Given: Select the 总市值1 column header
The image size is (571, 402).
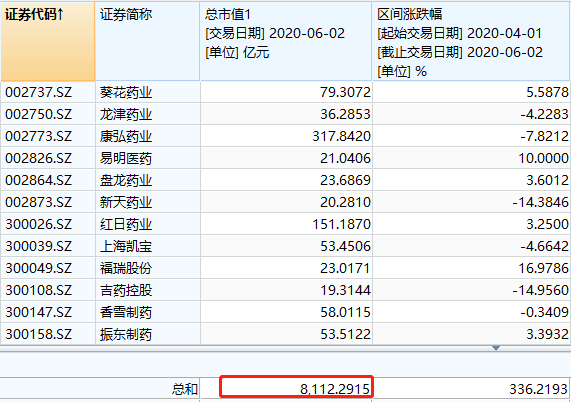Looking at the screenshot, I should [x=286, y=41].
